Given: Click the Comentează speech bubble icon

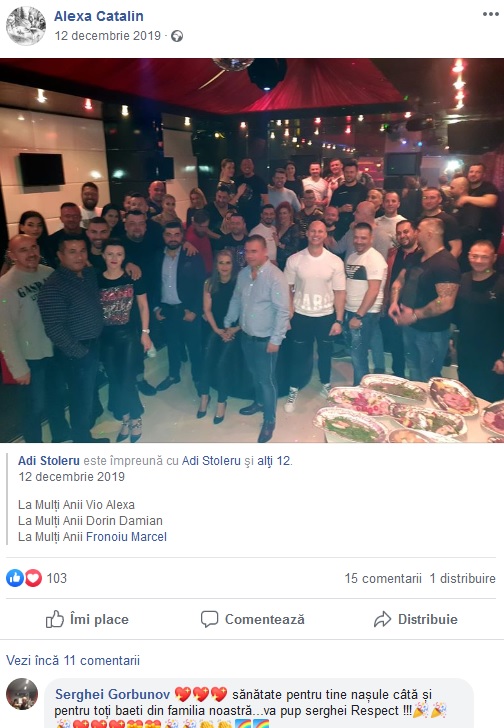Looking at the screenshot, I should [x=209, y=619].
